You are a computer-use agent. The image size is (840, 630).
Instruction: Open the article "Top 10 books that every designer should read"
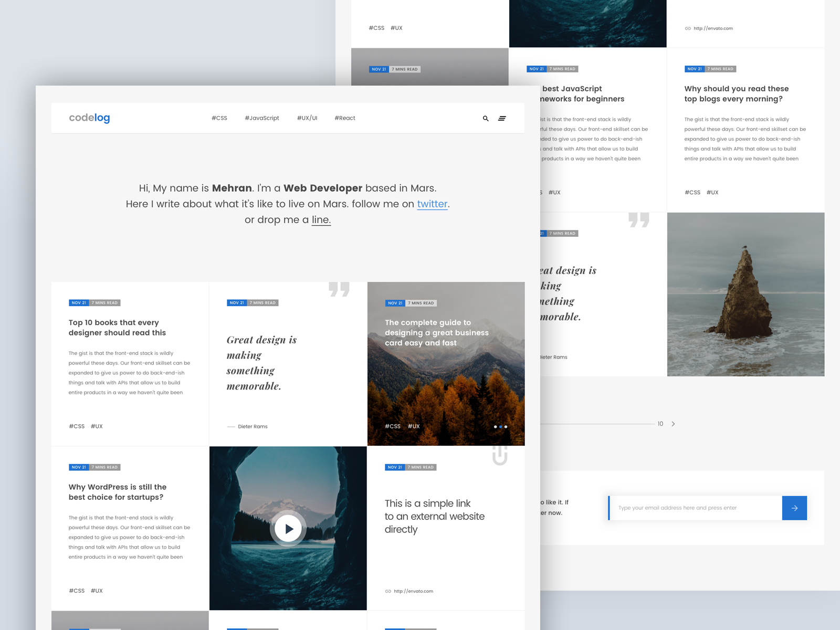117,328
